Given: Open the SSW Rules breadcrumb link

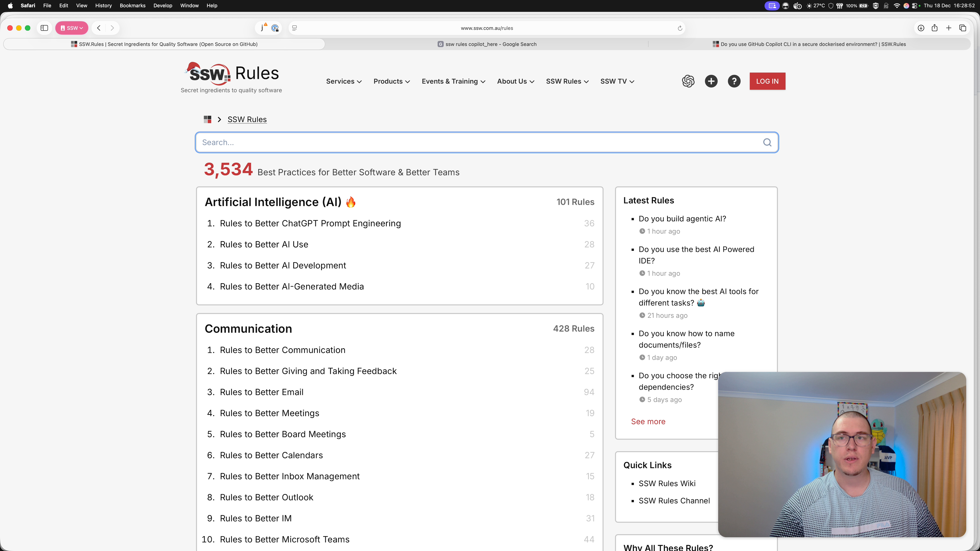Looking at the screenshot, I should tap(247, 119).
